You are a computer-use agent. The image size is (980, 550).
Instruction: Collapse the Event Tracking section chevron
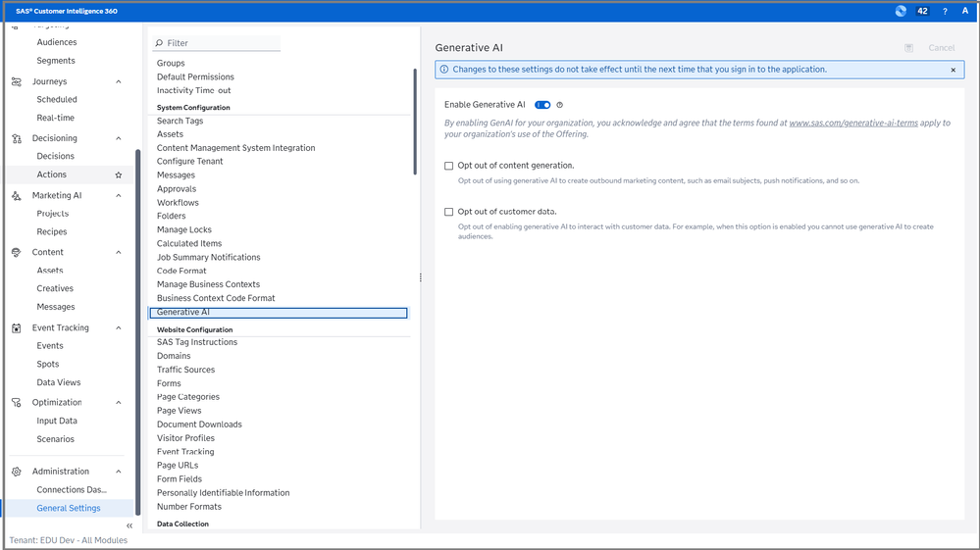pos(119,327)
